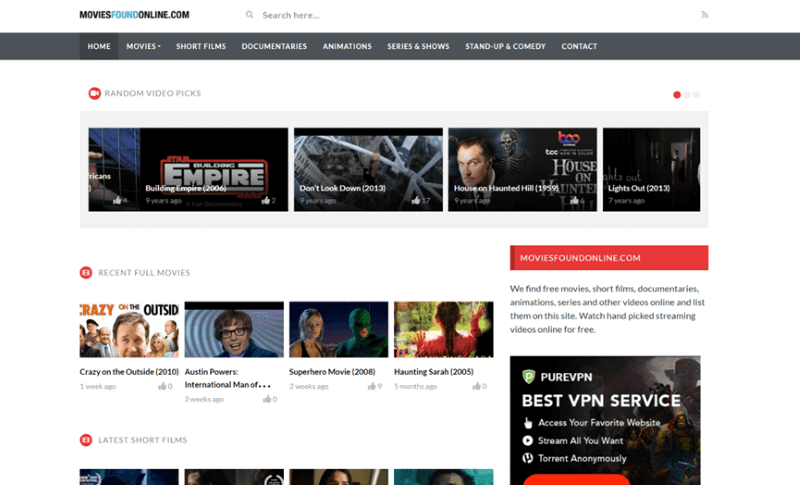800x485 pixels.
Task: Click the Crazy on the Outside thumbnail
Action: 129,329
